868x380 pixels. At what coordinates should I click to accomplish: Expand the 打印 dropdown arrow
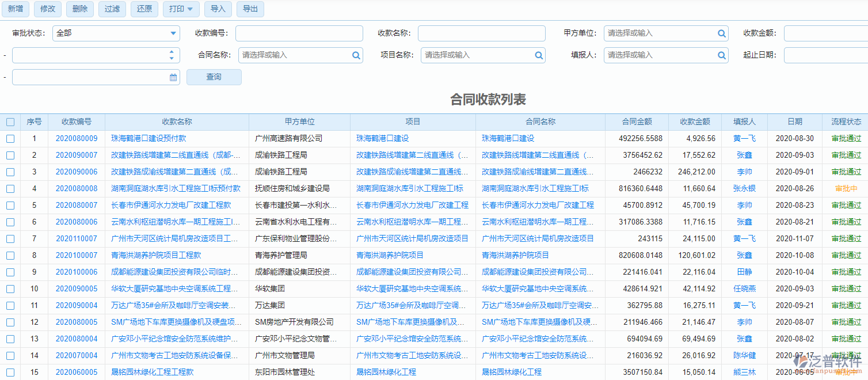click(190, 9)
